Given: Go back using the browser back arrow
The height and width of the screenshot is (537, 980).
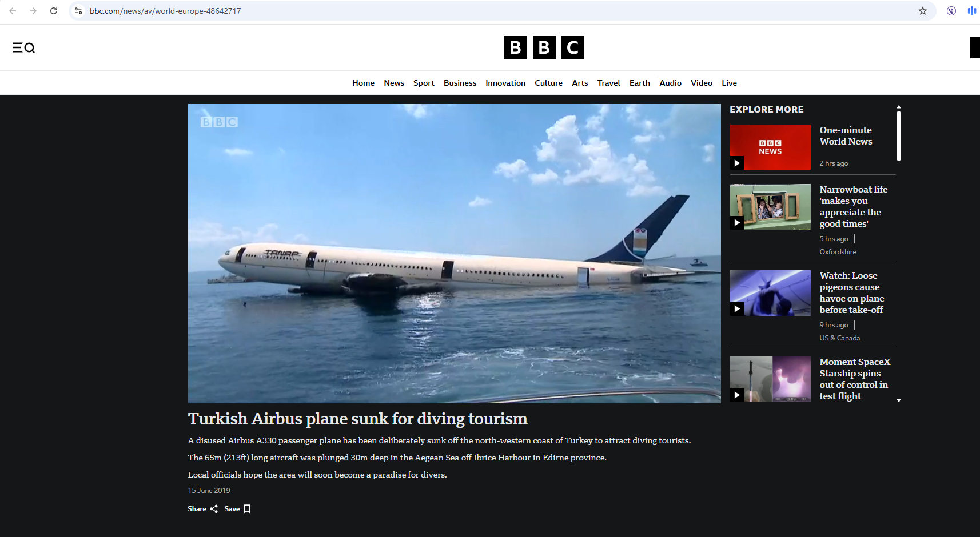Looking at the screenshot, I should point(13,11).
